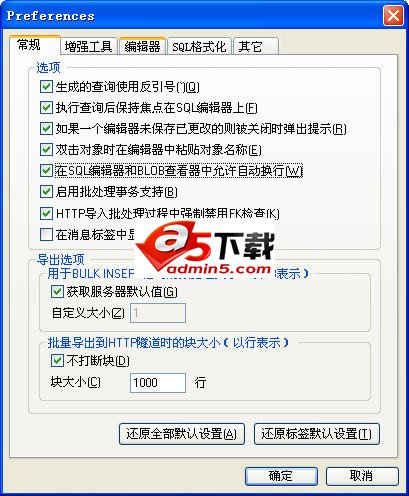Switch to the 增强工具 tab

pos(89,46)
